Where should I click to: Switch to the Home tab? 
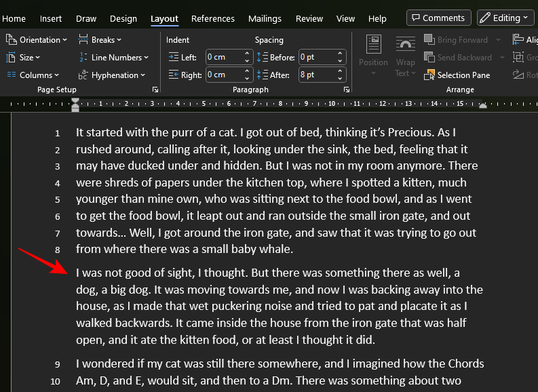coord(14,18)
